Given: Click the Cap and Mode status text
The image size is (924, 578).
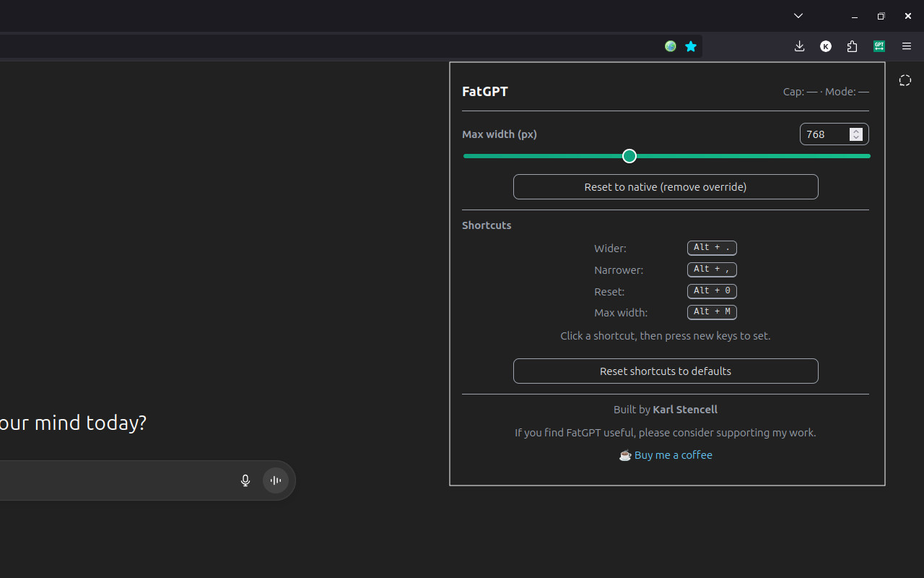Looking at the screenshot, I should [826, 92].
